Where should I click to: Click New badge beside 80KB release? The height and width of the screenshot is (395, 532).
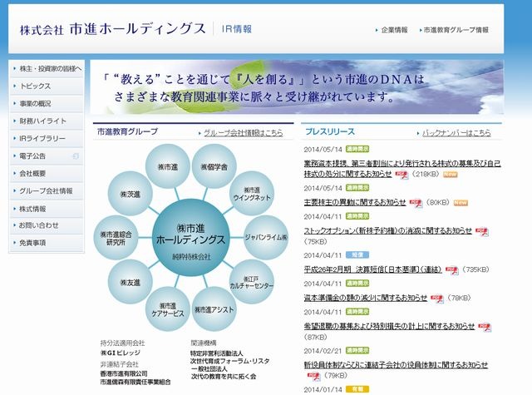(461, 203)
